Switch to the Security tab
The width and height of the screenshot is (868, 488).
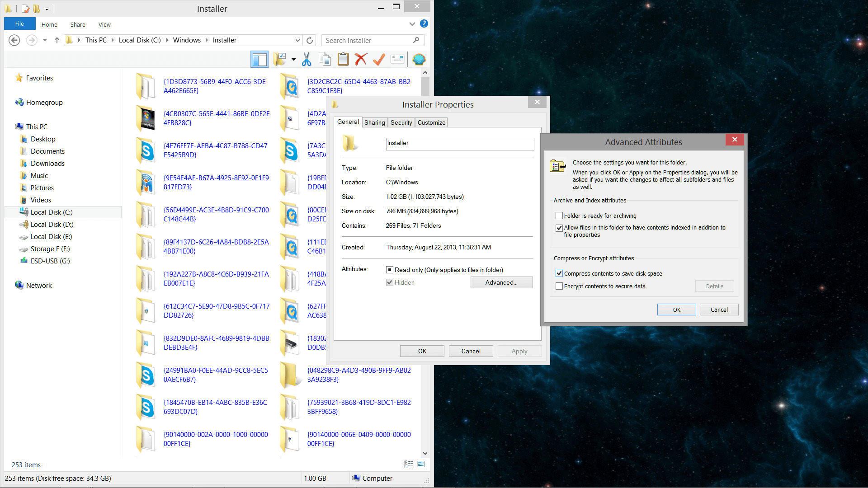[x=401, y=122]
